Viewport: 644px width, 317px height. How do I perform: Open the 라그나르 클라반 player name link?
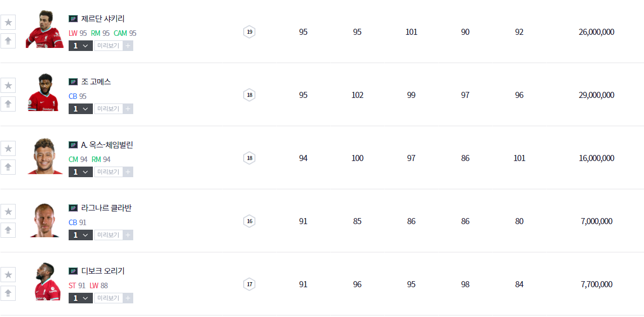(106, 208)
